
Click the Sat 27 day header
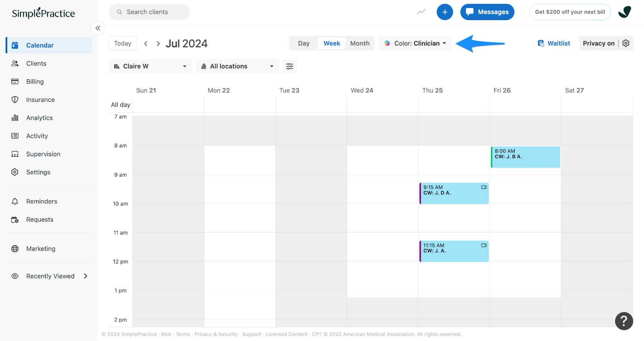(x=574, y=91)
